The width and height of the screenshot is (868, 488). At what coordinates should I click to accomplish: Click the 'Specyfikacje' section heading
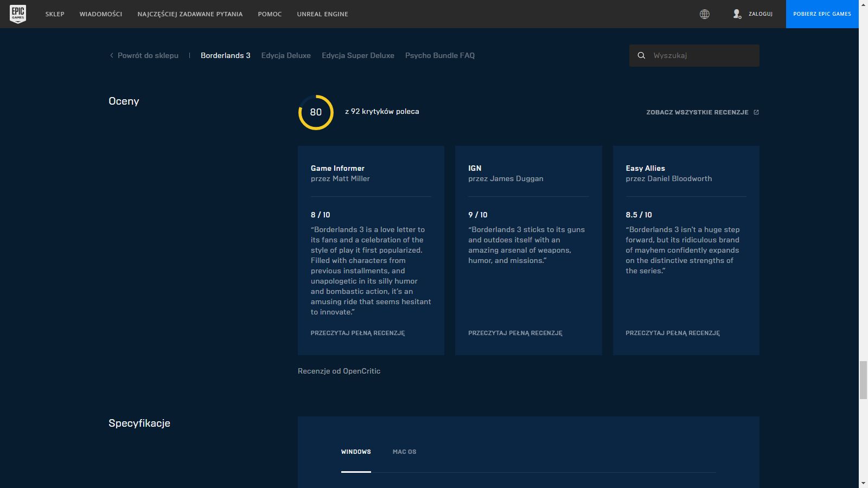click(139, 423)
